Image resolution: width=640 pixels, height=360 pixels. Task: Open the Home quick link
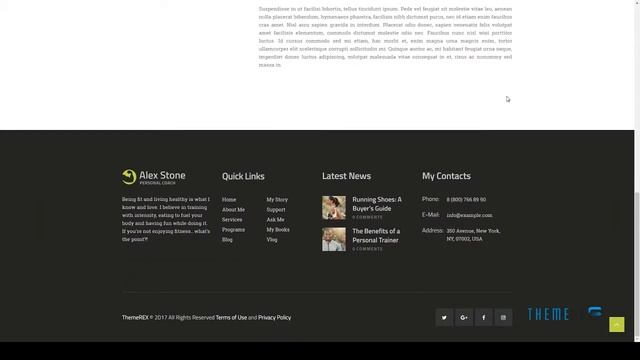point(229,200)
